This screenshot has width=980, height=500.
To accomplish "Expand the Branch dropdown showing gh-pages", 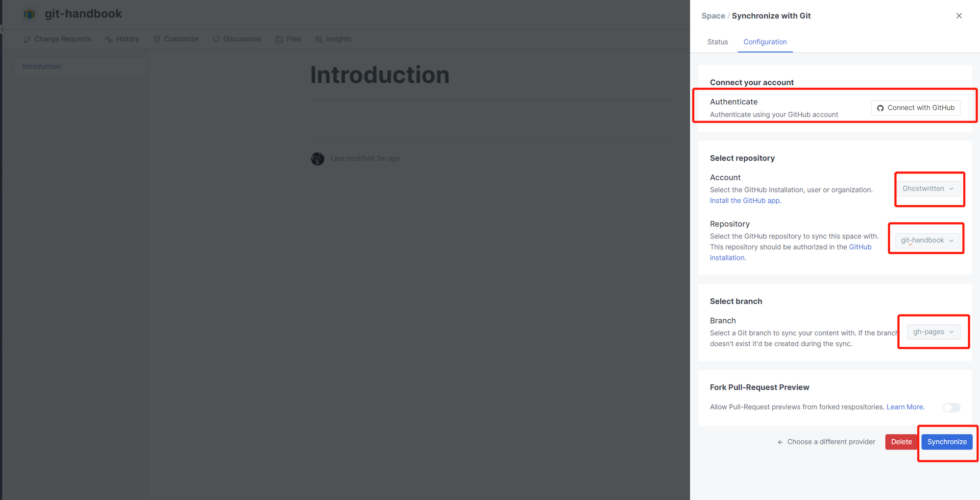I will [933, 332].
